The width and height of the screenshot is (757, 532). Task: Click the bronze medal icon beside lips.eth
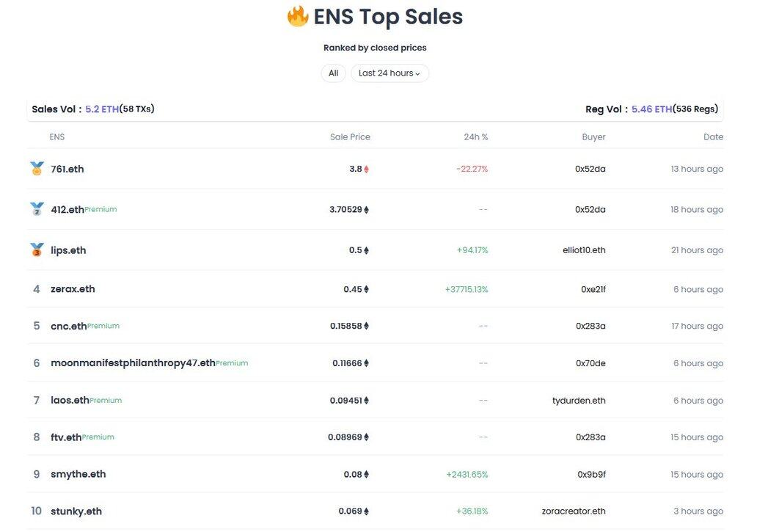coord(37,249)
